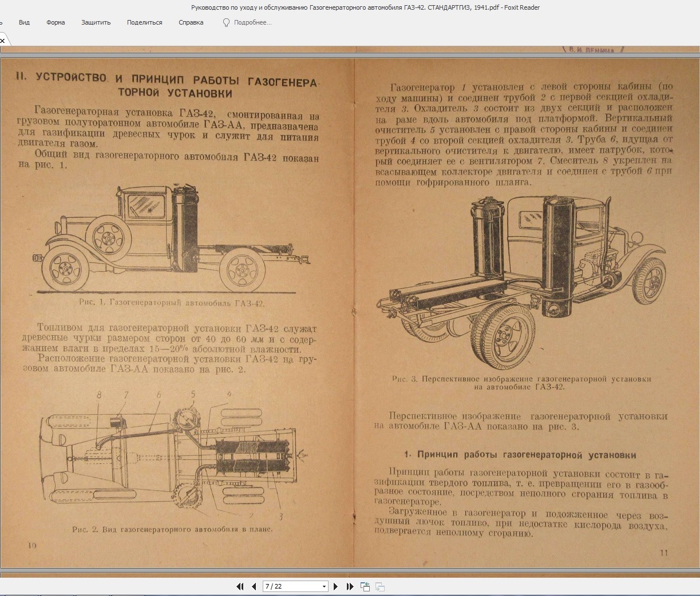Click the caption 'Рис. 1. Газогенераторный автомобиль ГАЗ-42'
The height and width of the screenshot is (596, 700).
(172, 303)
